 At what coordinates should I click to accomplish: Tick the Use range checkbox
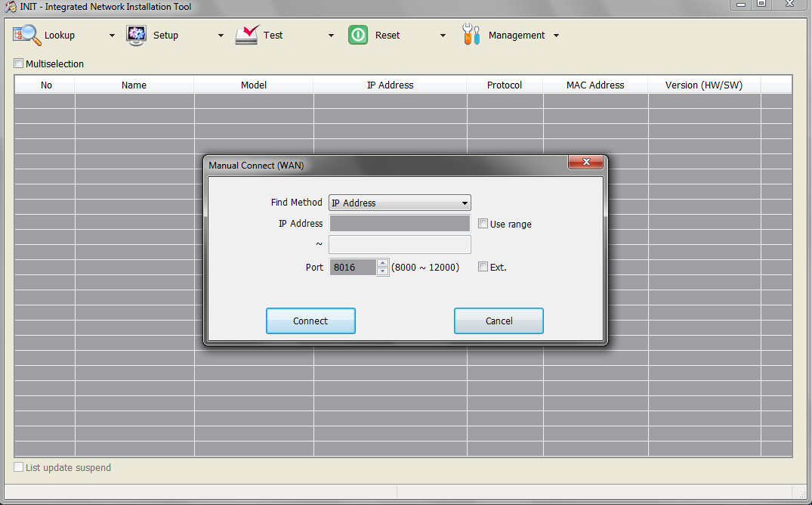coord(483,224)
